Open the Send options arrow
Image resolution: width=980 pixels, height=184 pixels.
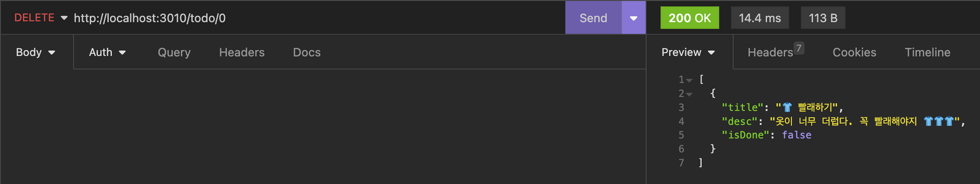coord(634,18)
